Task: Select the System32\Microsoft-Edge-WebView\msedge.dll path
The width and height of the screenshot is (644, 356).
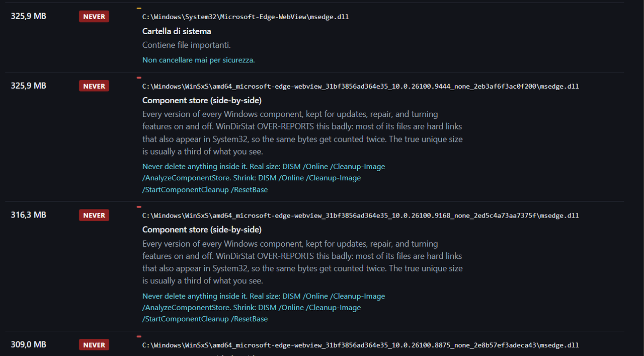Action: [246, 17]
